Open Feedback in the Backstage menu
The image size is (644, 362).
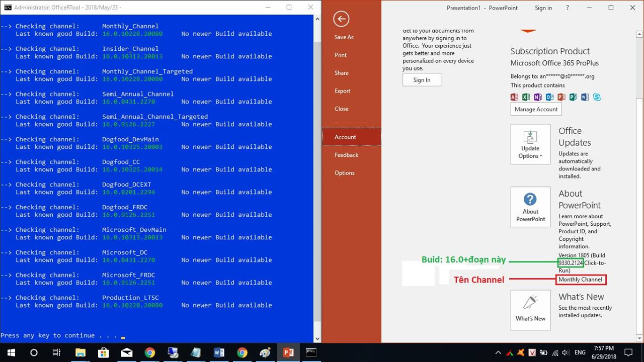[347, 155]
